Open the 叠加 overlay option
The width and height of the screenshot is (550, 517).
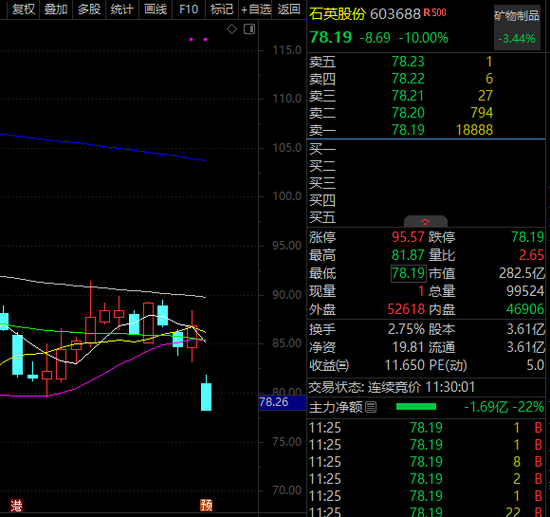pyautogui.click(x=56, y=9)
